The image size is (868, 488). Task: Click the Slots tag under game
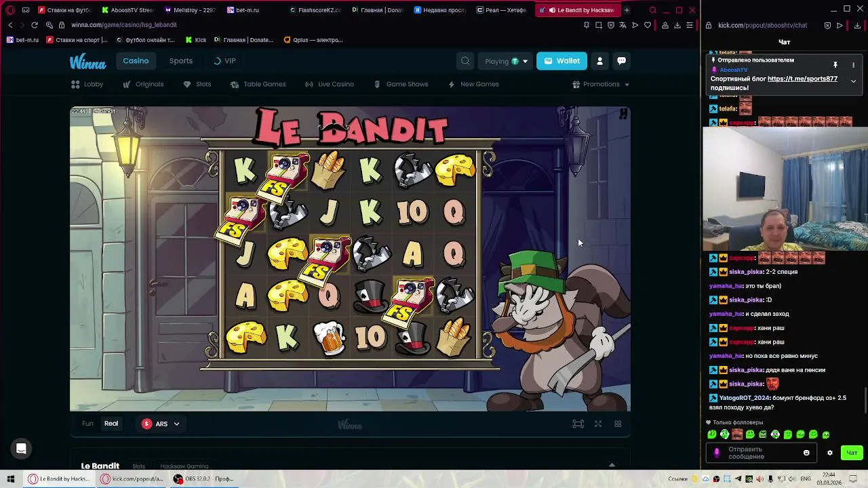coord(138,466)
